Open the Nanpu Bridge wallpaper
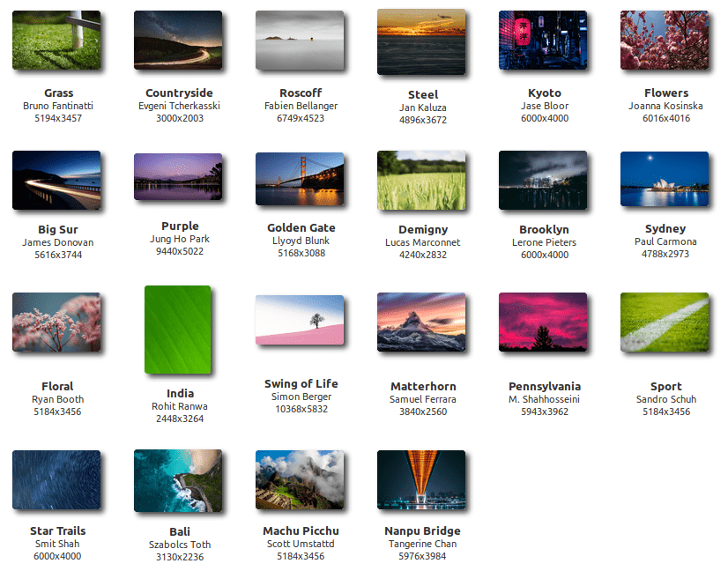The width and height of the screenshot is (728, 571). 422,480
